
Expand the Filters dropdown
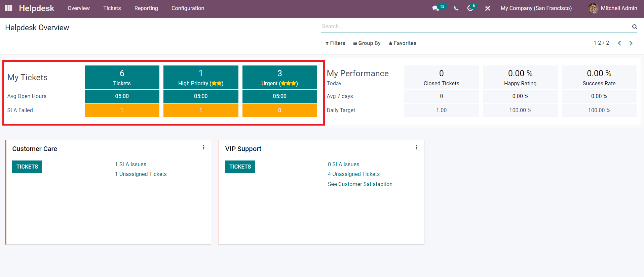click(335, 43)
